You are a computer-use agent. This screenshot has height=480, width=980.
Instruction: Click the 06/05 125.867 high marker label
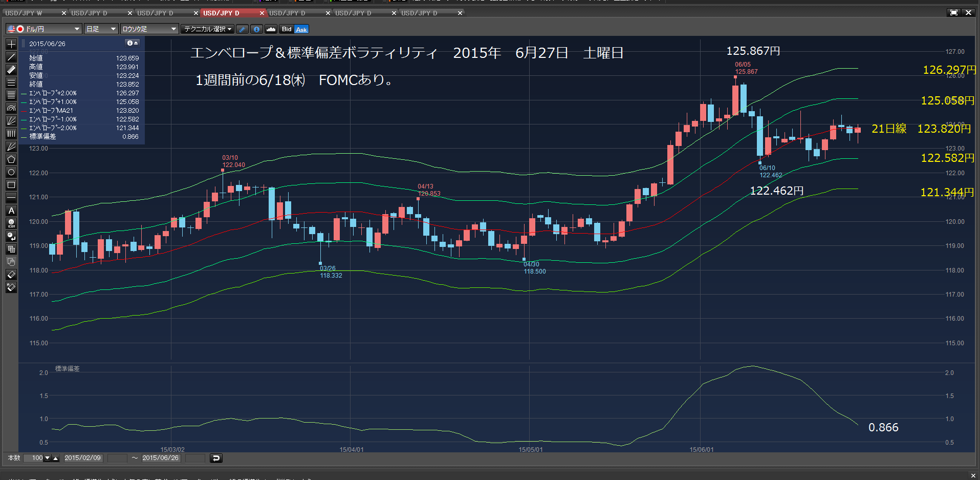pyautogui.click(x=746, y=68)
